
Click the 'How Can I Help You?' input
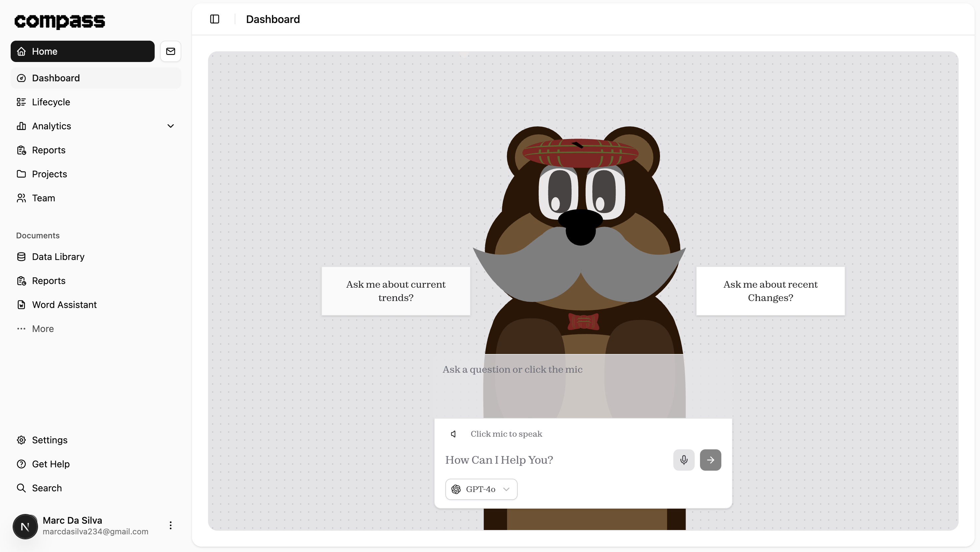(x=555, y=460)
